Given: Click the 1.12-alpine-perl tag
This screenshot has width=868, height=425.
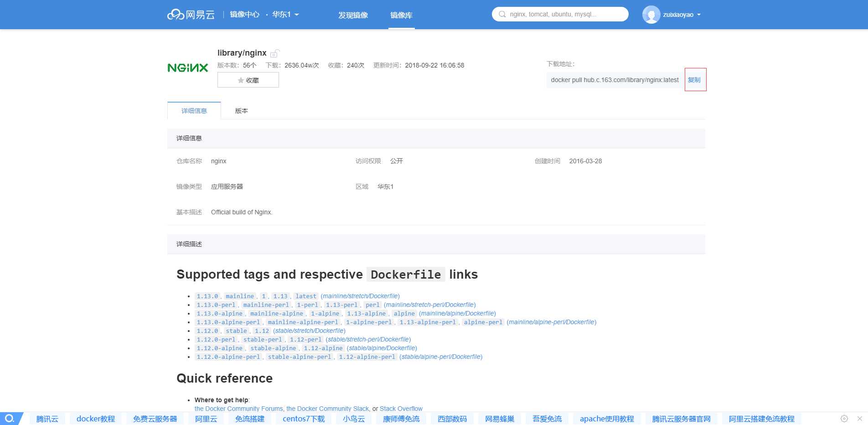Looking at the screenshot, I should tap(367, 357).
